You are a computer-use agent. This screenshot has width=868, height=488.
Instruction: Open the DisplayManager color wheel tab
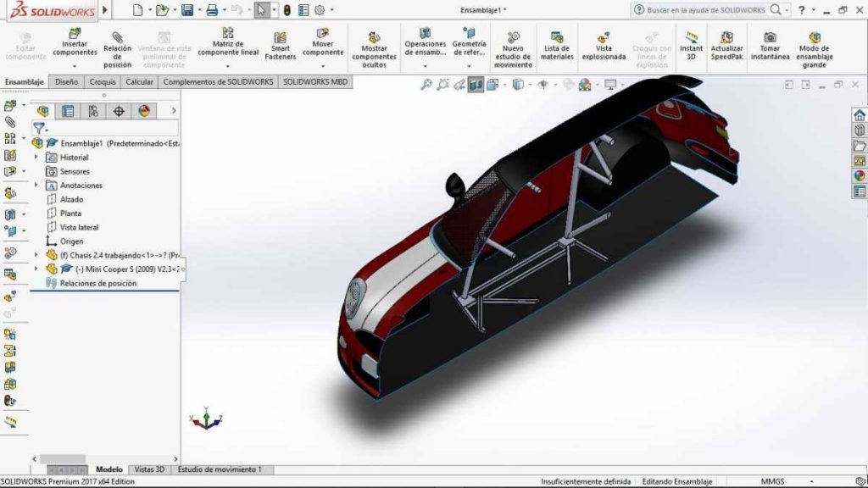pos(143,111)
